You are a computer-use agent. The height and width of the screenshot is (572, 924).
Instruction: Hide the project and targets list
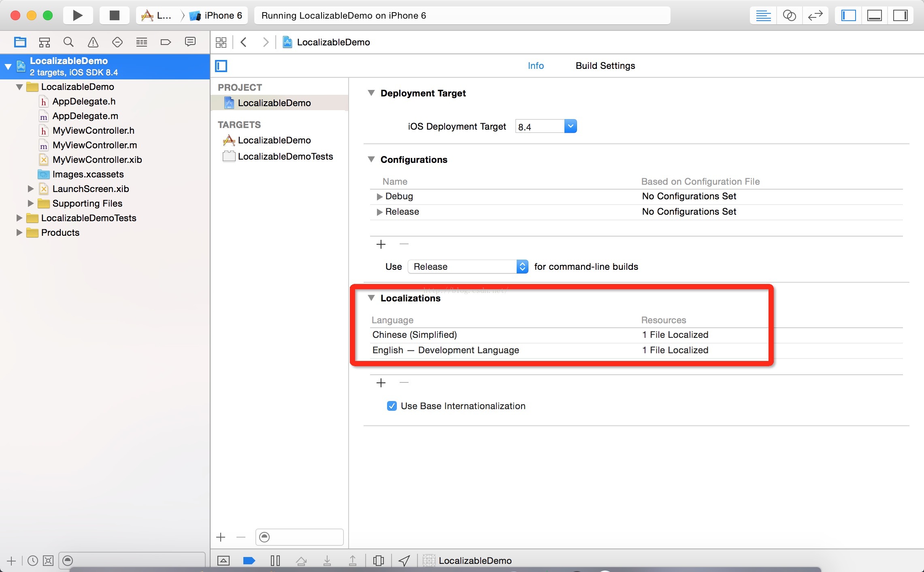(221, 66)
